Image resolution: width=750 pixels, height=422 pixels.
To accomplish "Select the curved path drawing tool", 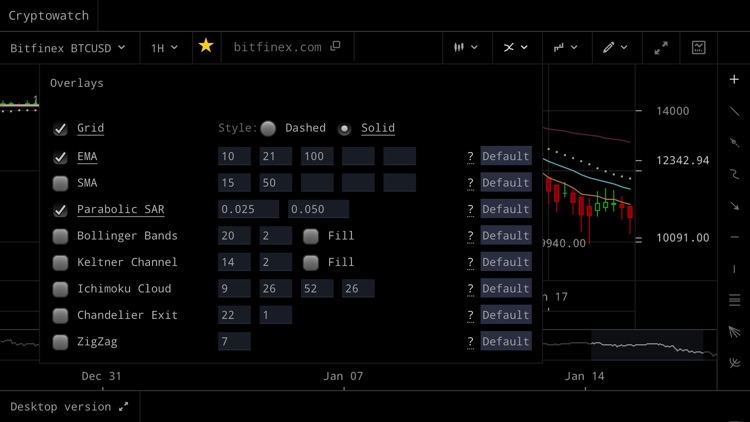I will pos(734,174).
